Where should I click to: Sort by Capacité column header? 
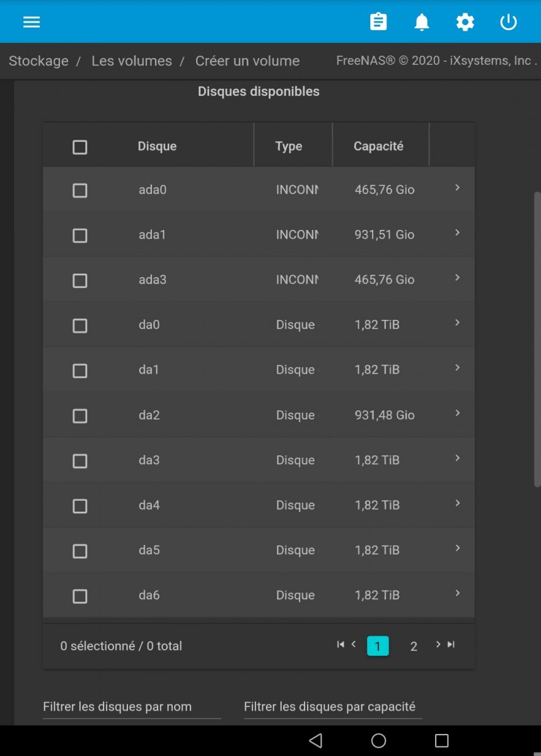click(x=378, y=146)
